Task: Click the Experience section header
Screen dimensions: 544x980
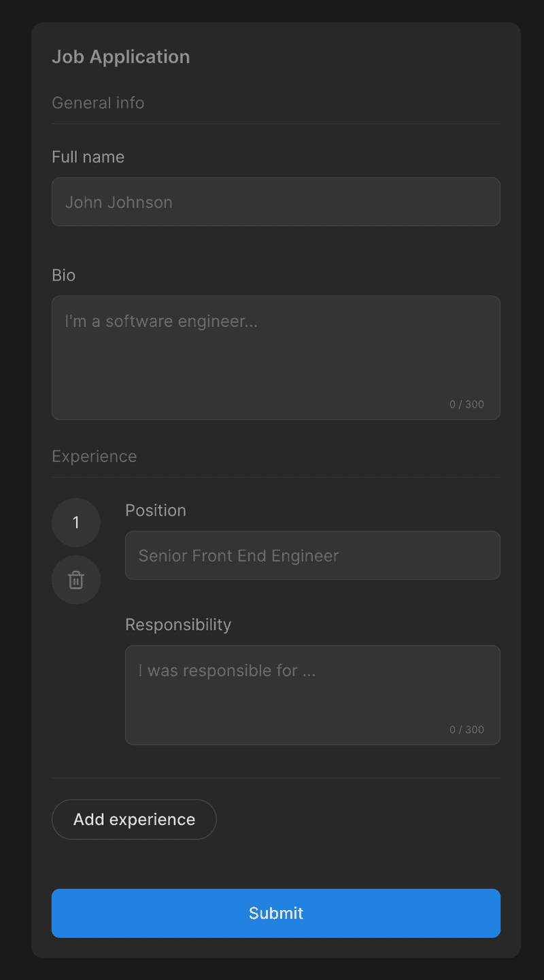Action: tap(94, 456)
